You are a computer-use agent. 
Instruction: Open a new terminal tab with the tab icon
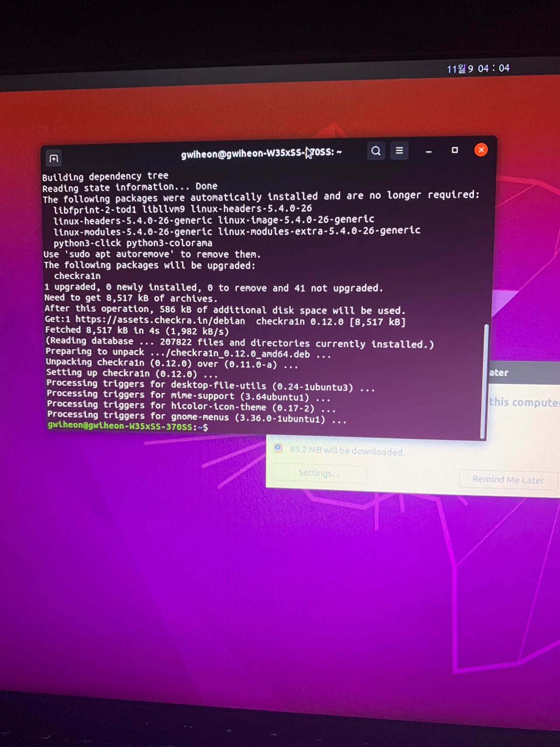54,159
